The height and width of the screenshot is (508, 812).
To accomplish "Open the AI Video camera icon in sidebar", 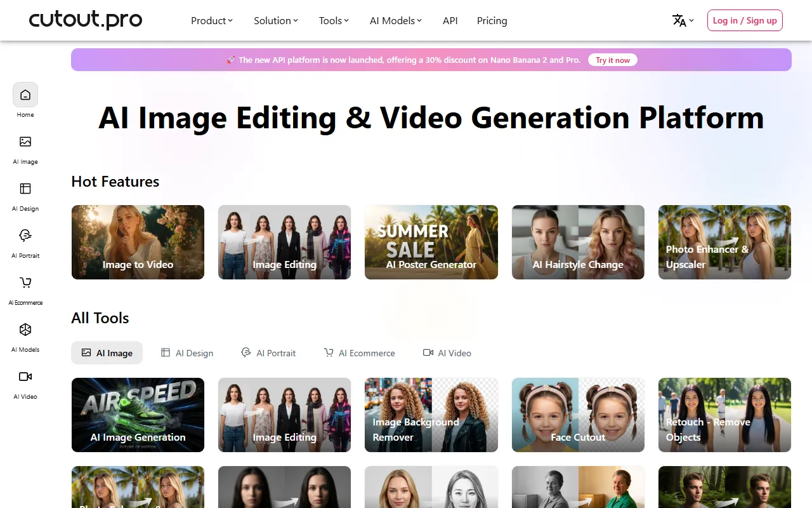I will click(x=25, y=377).
